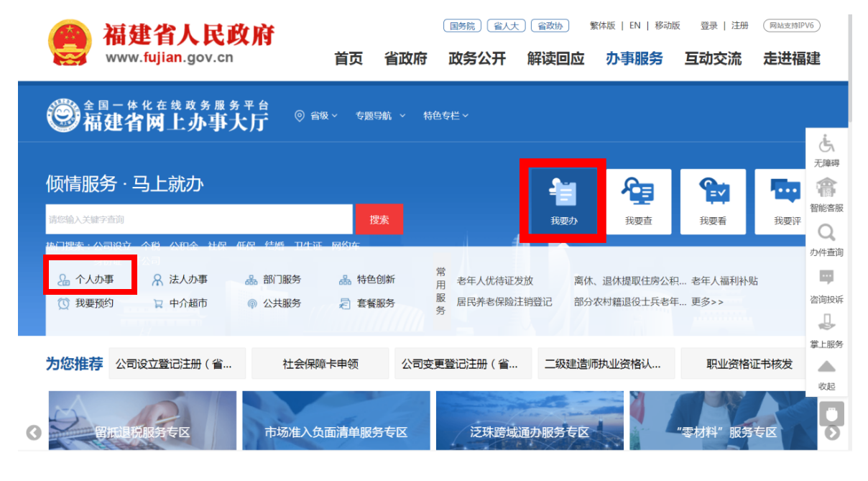Switch the site to 繁体版
Image resolution: width=868 pixels, height=481 pixels.
pyautogui.click(x=602, y=26)
